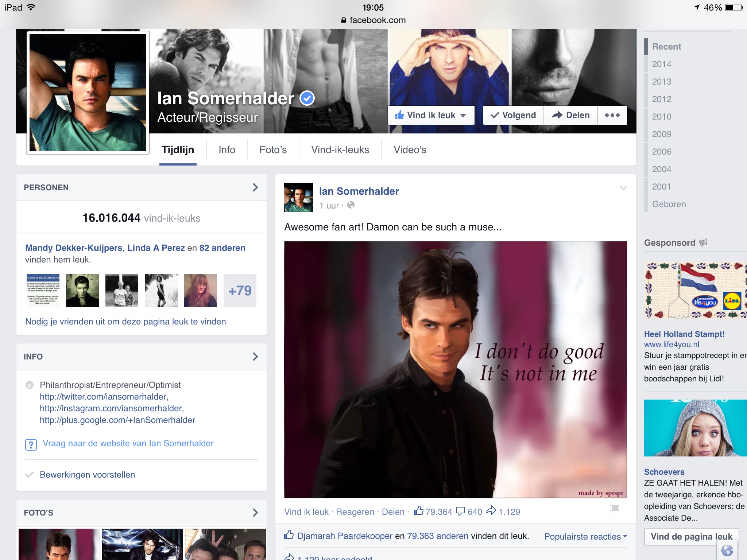
Task: Open the three-dots more options menu
Action: (612, 115)
